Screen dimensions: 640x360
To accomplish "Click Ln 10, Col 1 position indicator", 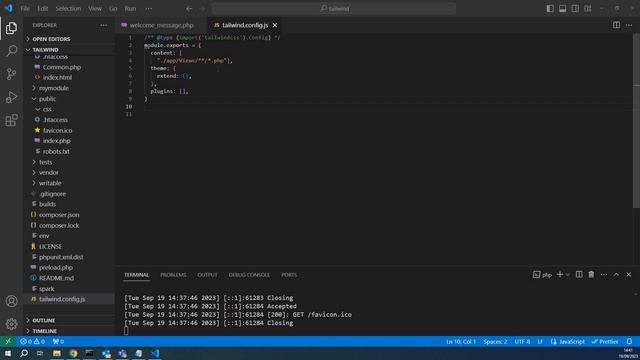I will tap(461, 342).
